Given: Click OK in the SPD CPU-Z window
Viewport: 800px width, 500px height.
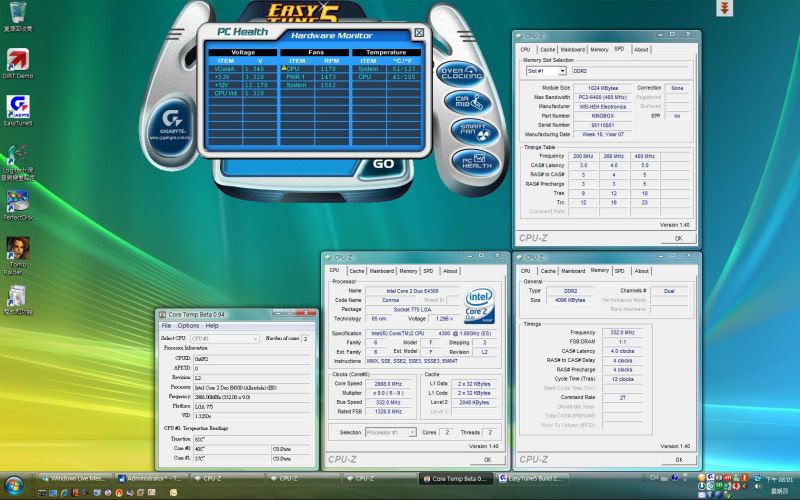Looking at the screenshot, I should [x=678, y=238].
